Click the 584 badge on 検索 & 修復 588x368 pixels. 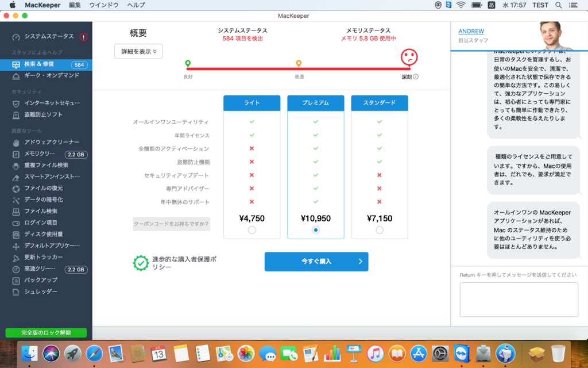79,64
